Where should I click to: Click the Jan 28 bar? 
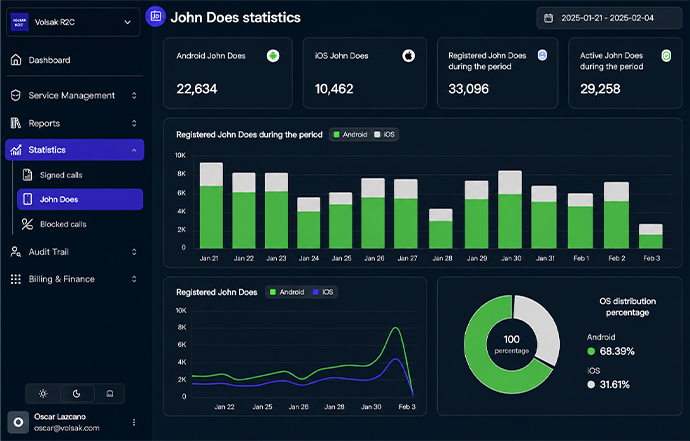[x=440, y=228]
